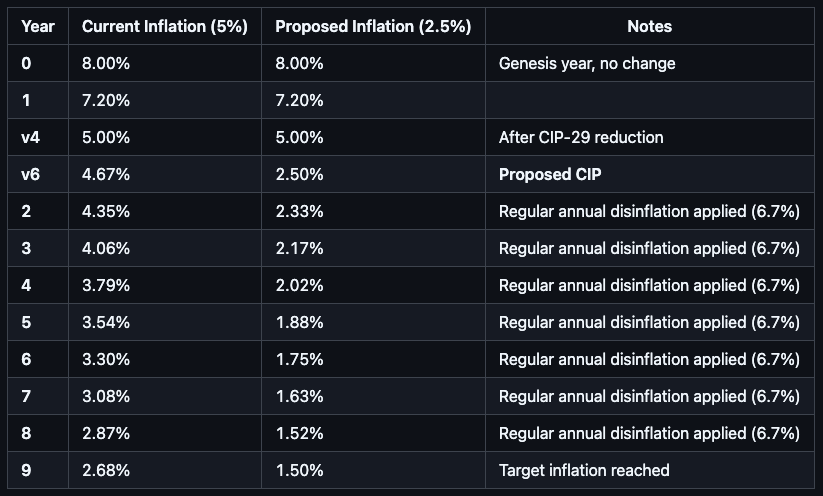Click the "Year" column header
This screenshot has height=496, width=823.
(38, 27)
